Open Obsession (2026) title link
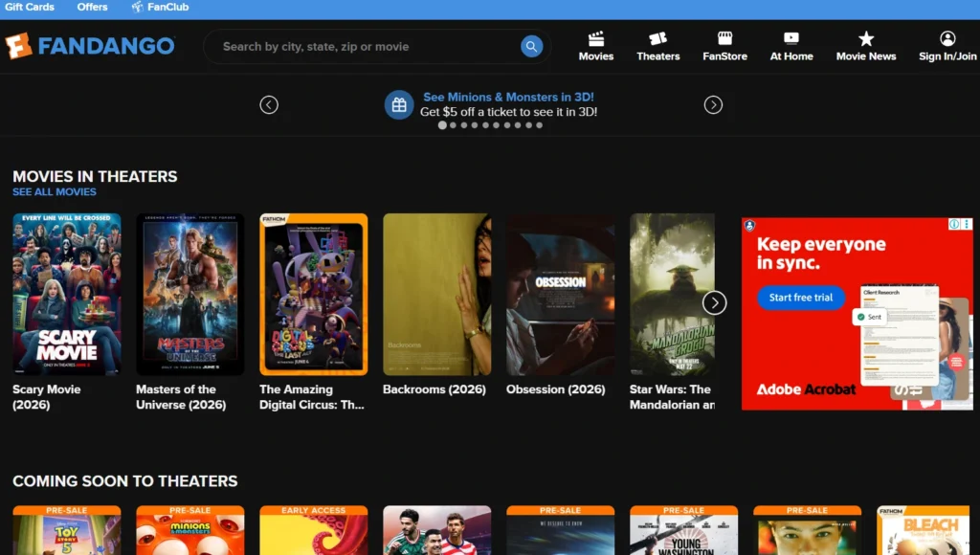The width and height of the screenshot is (980, 555). (556, 389)
